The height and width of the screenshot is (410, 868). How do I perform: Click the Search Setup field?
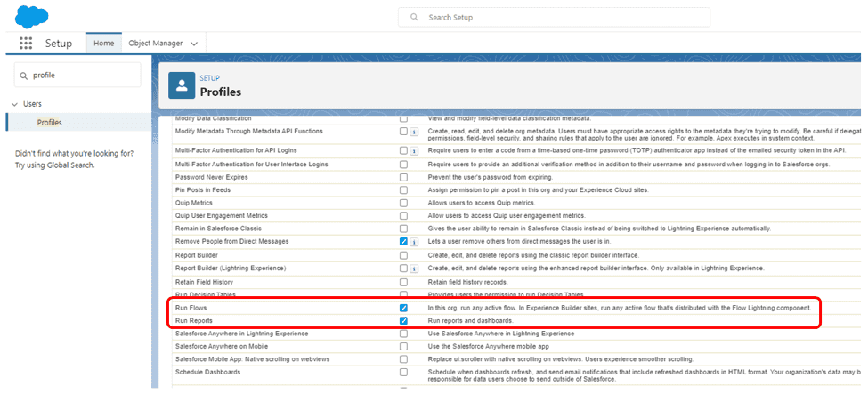click(x=554, y=17)
